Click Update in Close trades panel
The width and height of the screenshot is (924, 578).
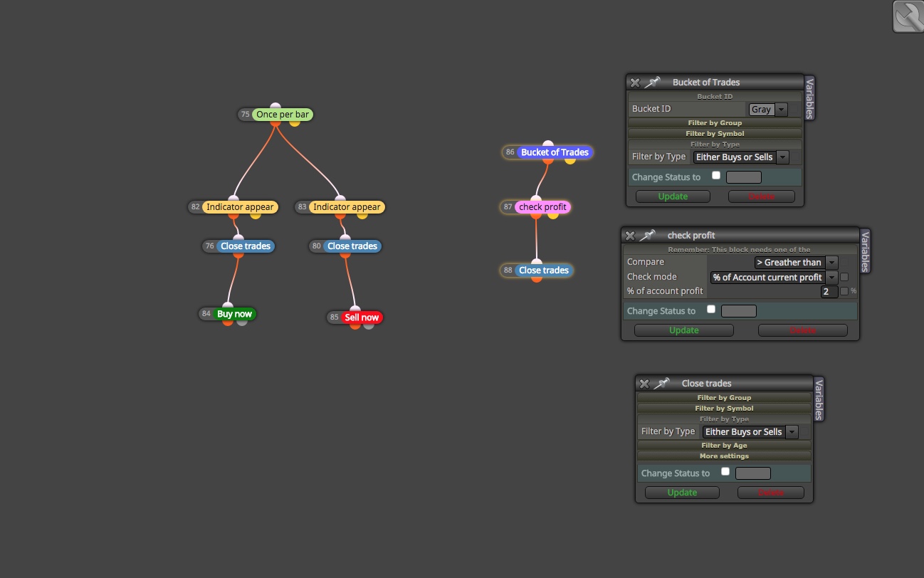tap(682, 493)
